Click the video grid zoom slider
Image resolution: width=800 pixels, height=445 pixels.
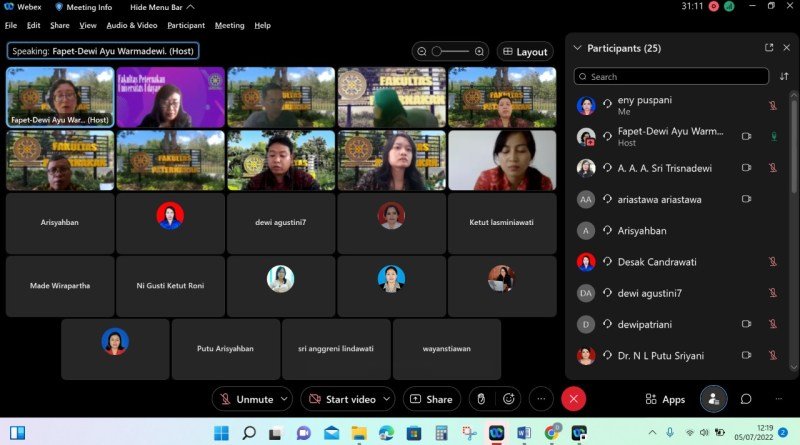tap(451, 52)
